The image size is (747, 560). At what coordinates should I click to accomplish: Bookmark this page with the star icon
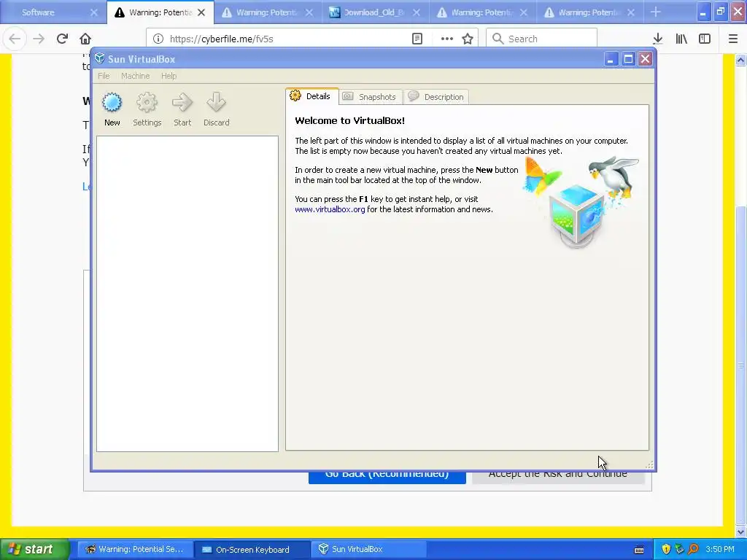pos(468,39)
